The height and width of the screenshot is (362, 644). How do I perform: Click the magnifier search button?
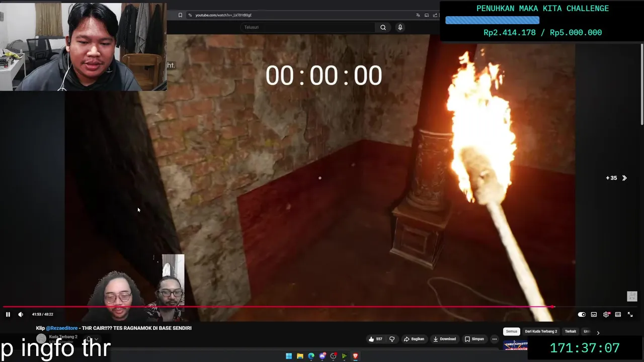(383, 27)
